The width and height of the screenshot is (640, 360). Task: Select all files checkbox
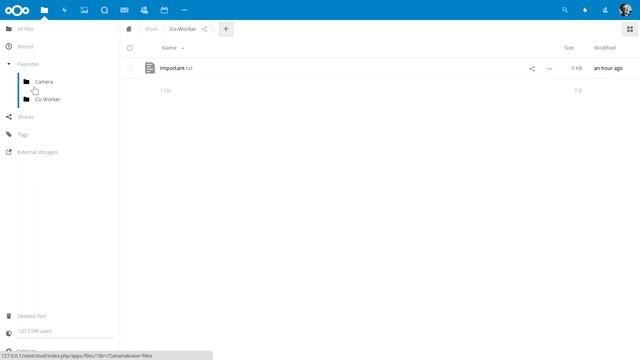pos(130,48)
